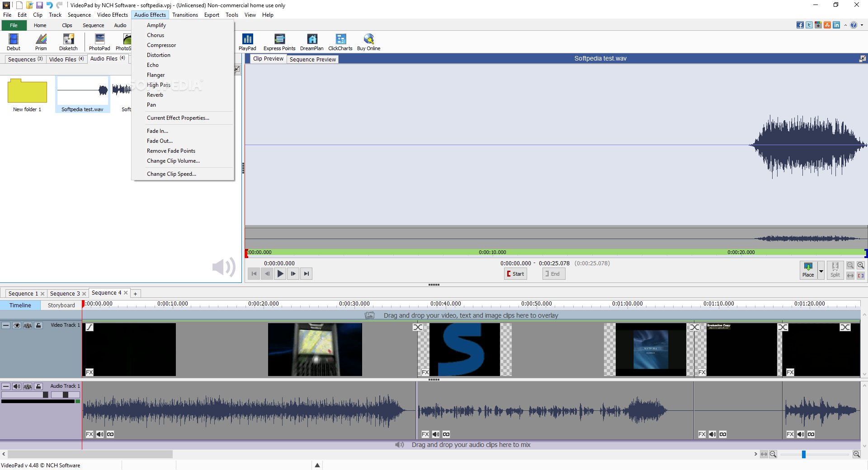Click transition icon before the blue S clip
The height and width of the screenshot is (470, 868).
tap(418, 327)
